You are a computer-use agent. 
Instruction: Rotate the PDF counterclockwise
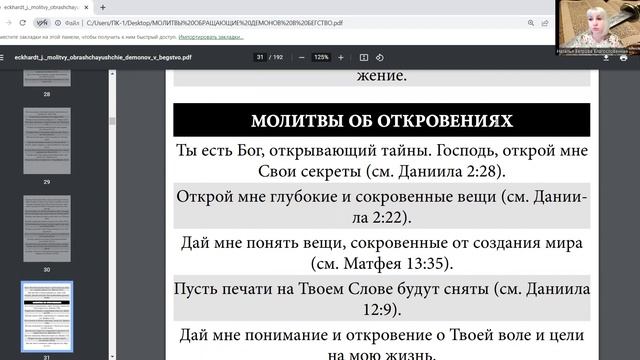[x=380, y=58]
